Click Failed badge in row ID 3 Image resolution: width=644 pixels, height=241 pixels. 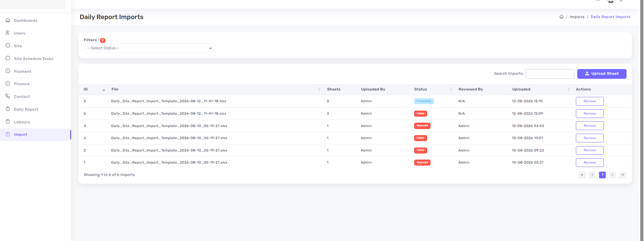click(x=420, y=138)
